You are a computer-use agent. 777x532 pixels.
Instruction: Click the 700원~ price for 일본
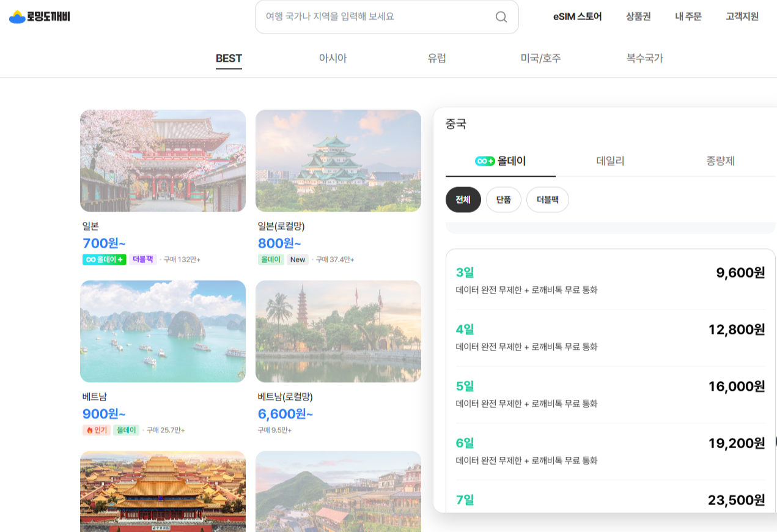(104, 243)
